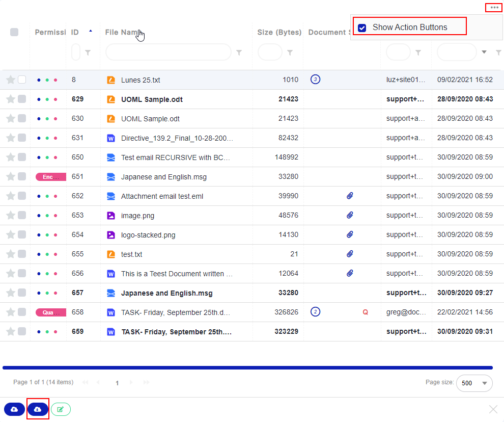The width and height of the screenshot is (504, 422).
Task: Star the Lunes 25.txt row
Action: click(11, 80)
